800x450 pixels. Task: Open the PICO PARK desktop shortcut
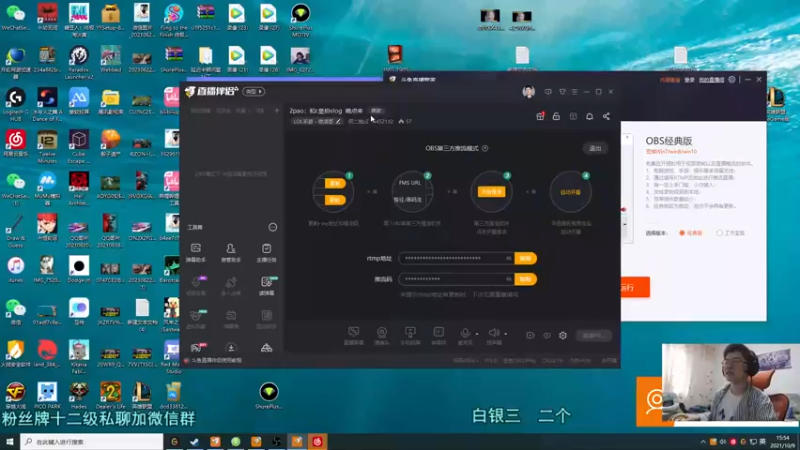point(47,396)
